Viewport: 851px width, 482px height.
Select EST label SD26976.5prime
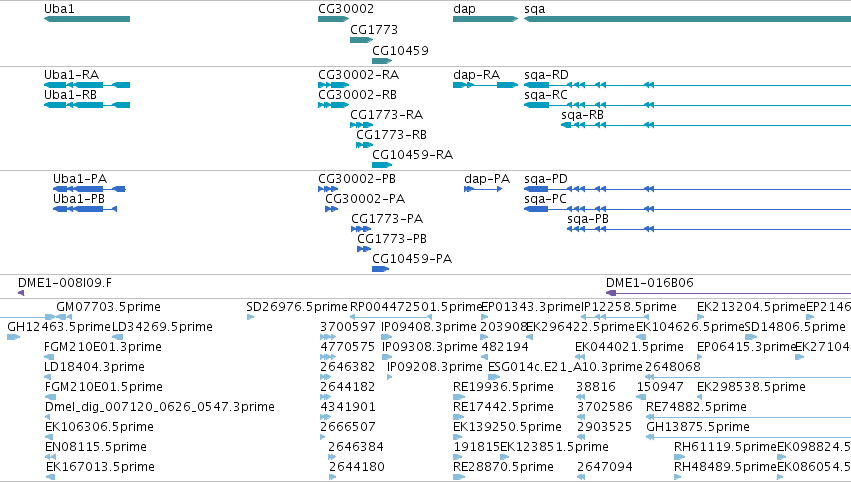[296, 307]
